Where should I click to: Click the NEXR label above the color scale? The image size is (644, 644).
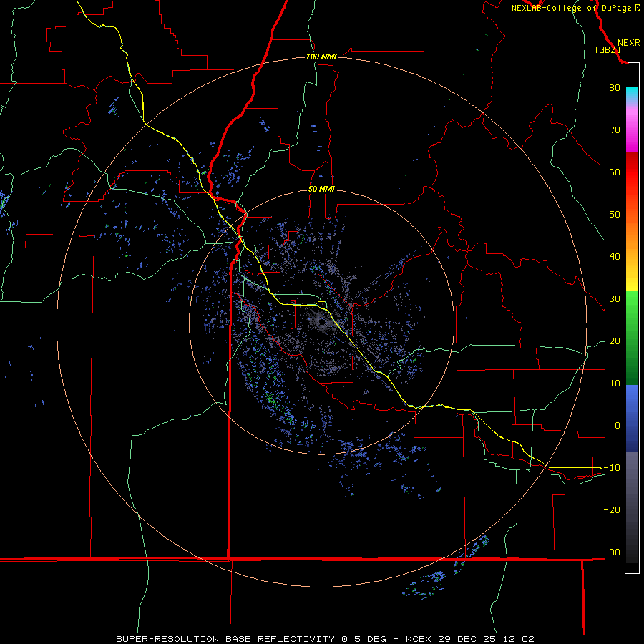628,43
